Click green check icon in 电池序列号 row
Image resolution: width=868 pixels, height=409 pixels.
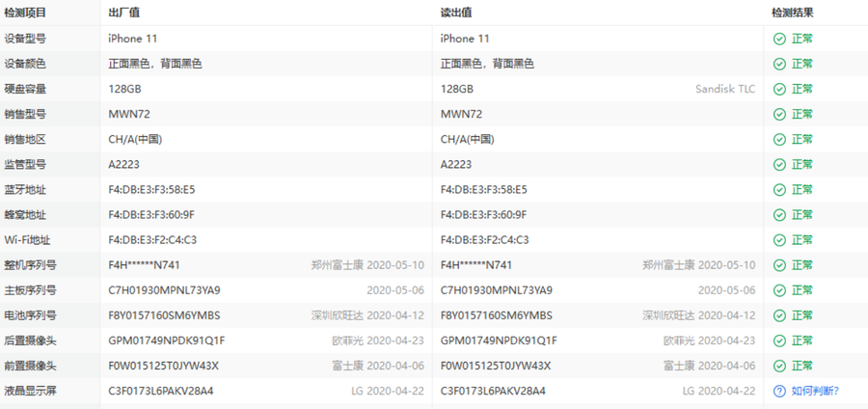point(779,315)
